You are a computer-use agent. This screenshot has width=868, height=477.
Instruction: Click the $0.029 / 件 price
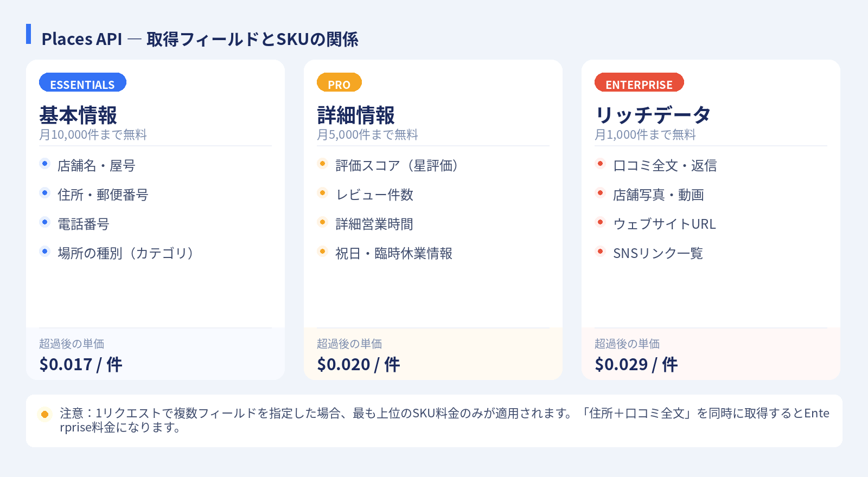tap(636, 364)
